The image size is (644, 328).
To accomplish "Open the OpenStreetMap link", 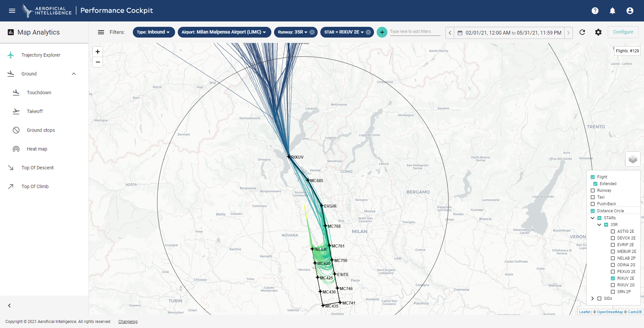I will pyautogui.click(x=610, y=312).
